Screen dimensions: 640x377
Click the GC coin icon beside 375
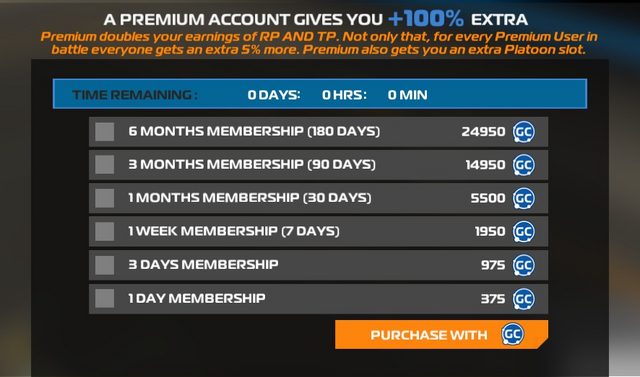[x=524, y=299]
